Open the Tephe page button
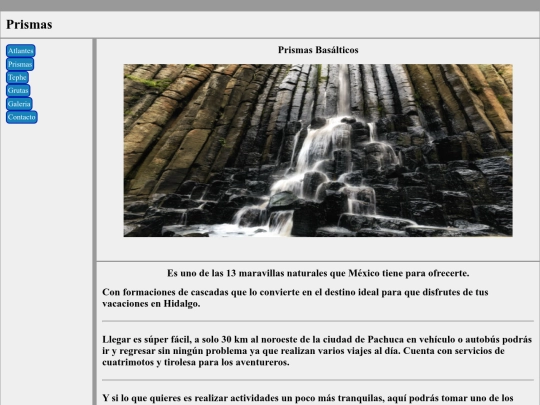 tap(17, 77)
